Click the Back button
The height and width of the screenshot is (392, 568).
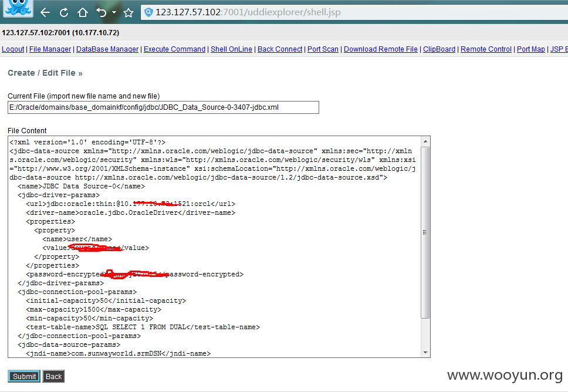pos(53,376)
